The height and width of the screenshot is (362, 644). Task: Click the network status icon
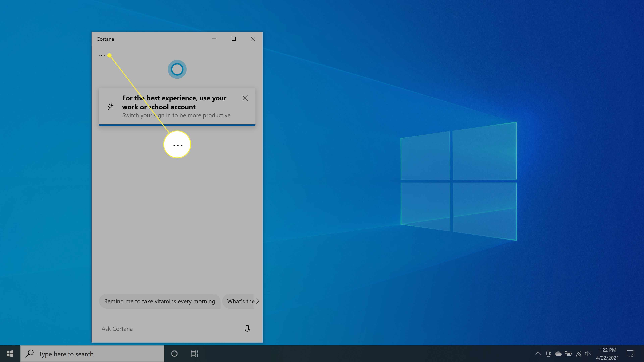pyautogui.click(x=578, y=354)
